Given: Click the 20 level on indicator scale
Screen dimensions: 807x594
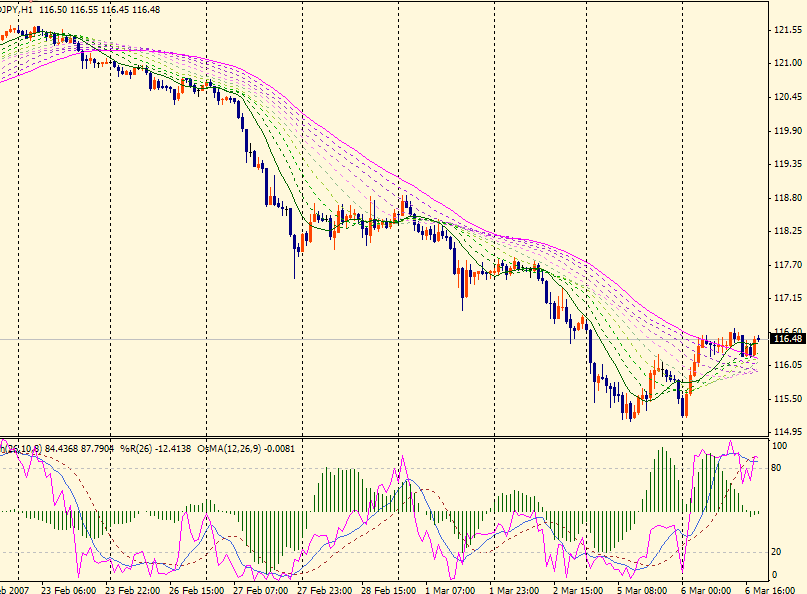Looking at the screenshot, I should (778, 552).
